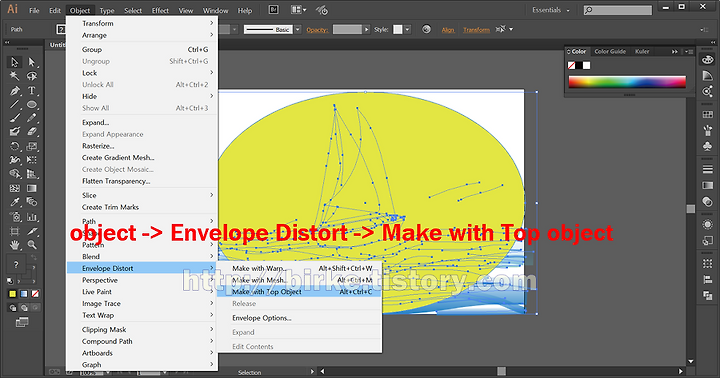Select the Line Segment tool
Viewport: 720px width, 378px height.
click(x=15, y=105)
